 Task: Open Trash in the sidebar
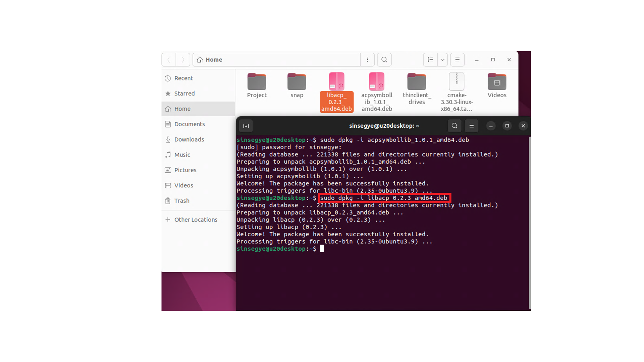point(181,201)
